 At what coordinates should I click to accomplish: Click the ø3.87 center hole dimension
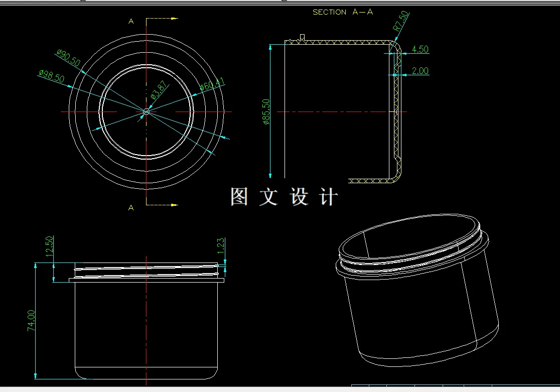(x=159, y=90)
